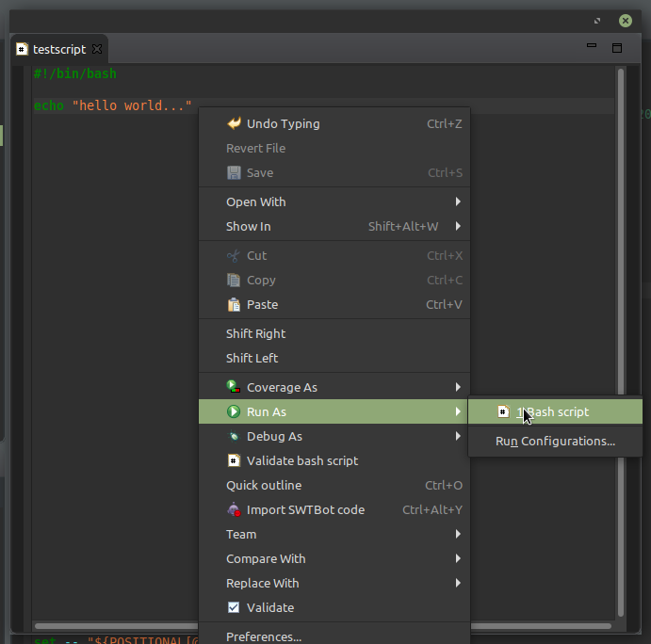The height and width of the screenshot is (644, 651).
Task: Toggle the Validate checkbox
Action: pos(234,607)
